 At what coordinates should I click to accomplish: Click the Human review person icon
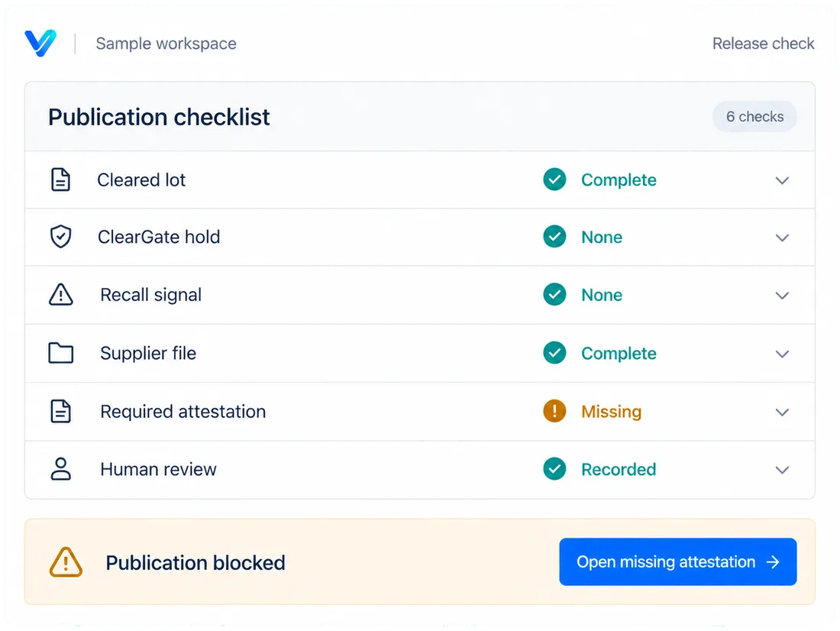[60, 469]
